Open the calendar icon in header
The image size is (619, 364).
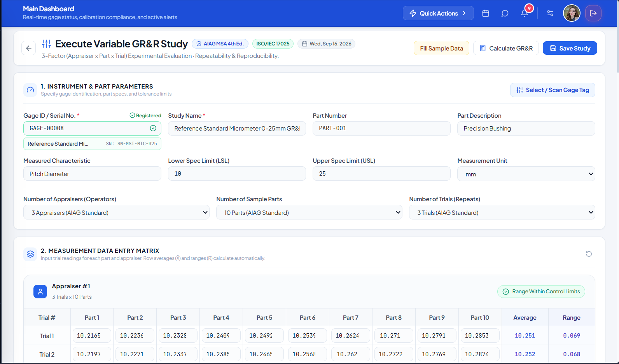pos(486,13)
